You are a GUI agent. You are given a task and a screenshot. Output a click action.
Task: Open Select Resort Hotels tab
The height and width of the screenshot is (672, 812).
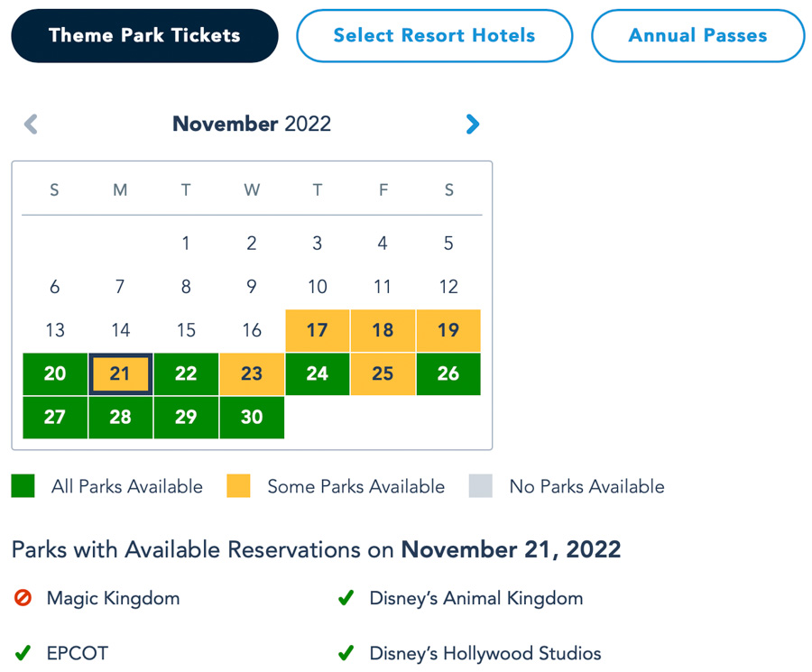point(434,36)
